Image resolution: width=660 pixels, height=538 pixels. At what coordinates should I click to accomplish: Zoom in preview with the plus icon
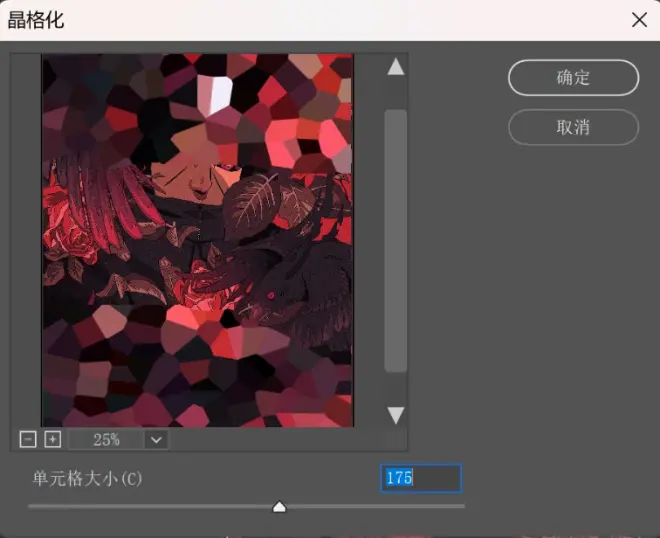pos(53,440)
